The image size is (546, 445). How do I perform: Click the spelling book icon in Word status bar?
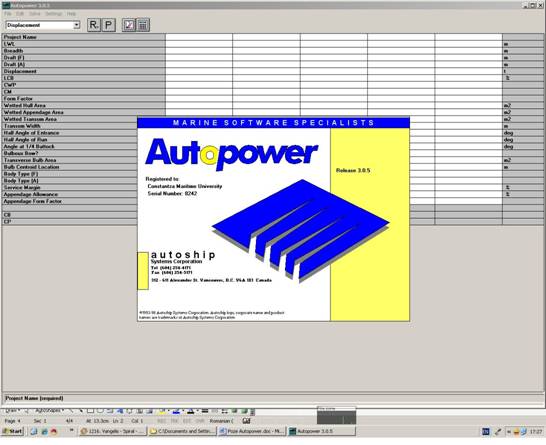point(247,421)
